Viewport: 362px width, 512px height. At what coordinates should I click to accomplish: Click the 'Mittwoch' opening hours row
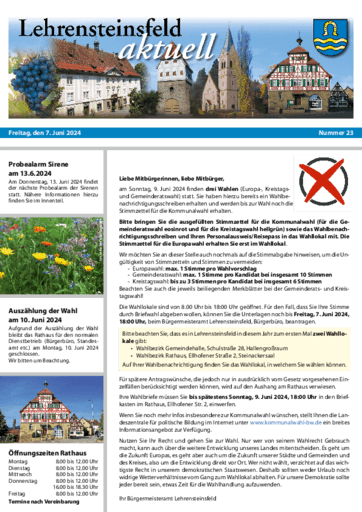(53, 474)
